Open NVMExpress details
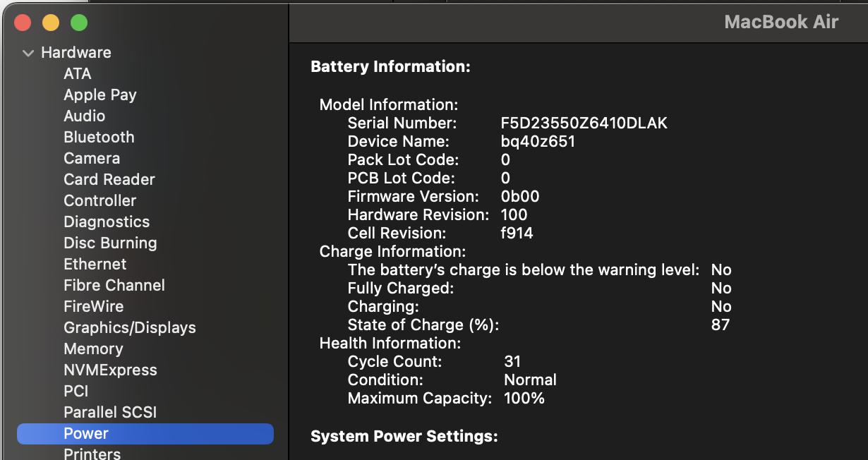The image size is (868, 460). (110, 370)
